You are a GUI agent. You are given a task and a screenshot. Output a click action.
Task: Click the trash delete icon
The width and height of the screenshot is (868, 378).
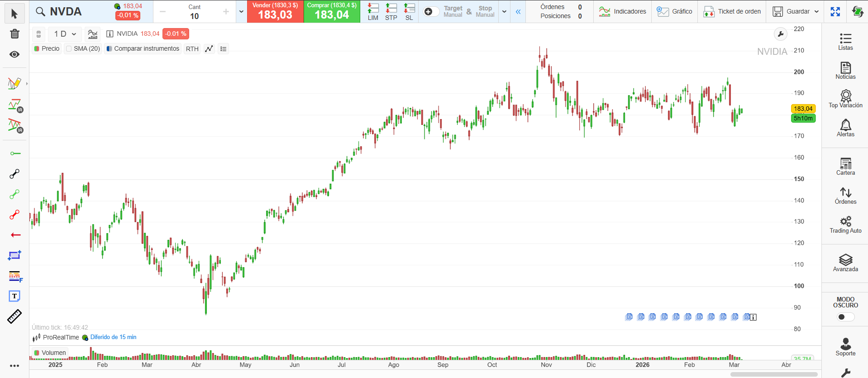point(14,34)
